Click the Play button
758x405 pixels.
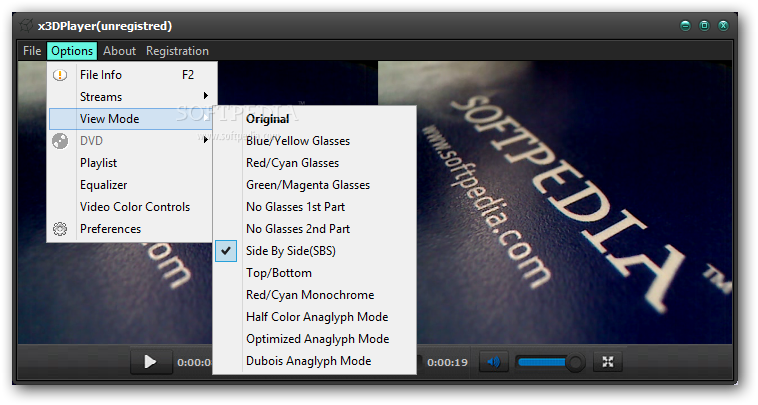click(x=151, y=362)
